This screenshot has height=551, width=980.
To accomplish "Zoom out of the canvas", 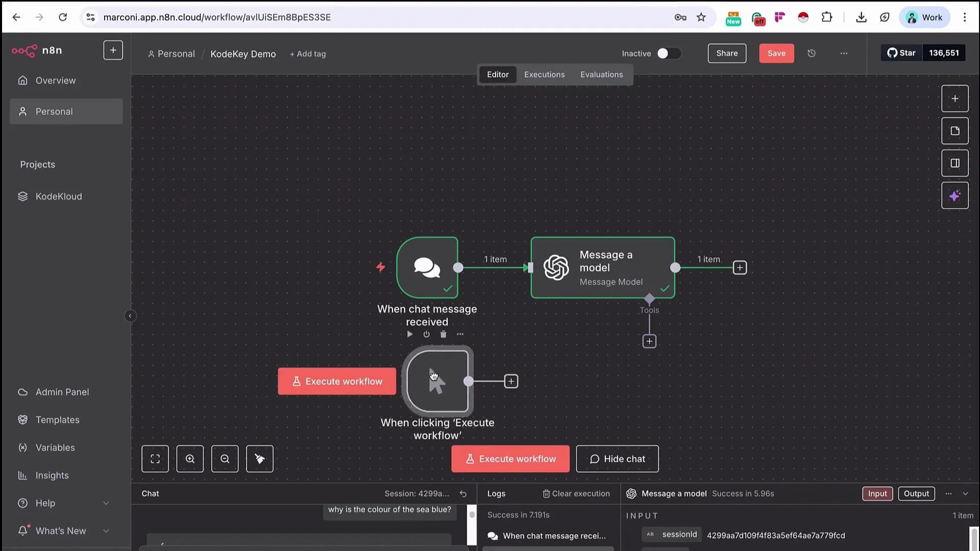I will [x=225, y=459].
